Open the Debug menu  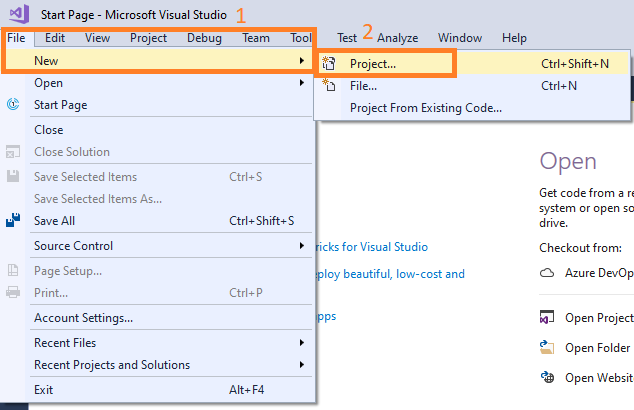click(x=204, y=38)
